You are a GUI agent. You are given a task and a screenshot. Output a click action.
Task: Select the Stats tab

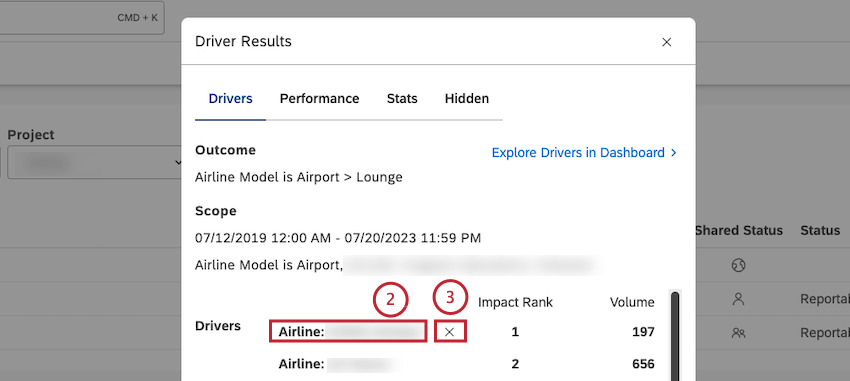point(402,99)
